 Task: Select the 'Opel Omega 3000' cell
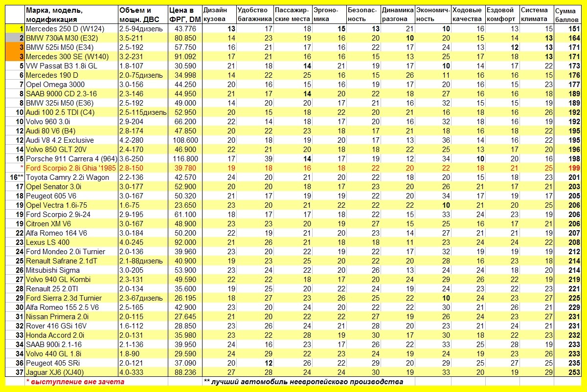pos(71,85)
